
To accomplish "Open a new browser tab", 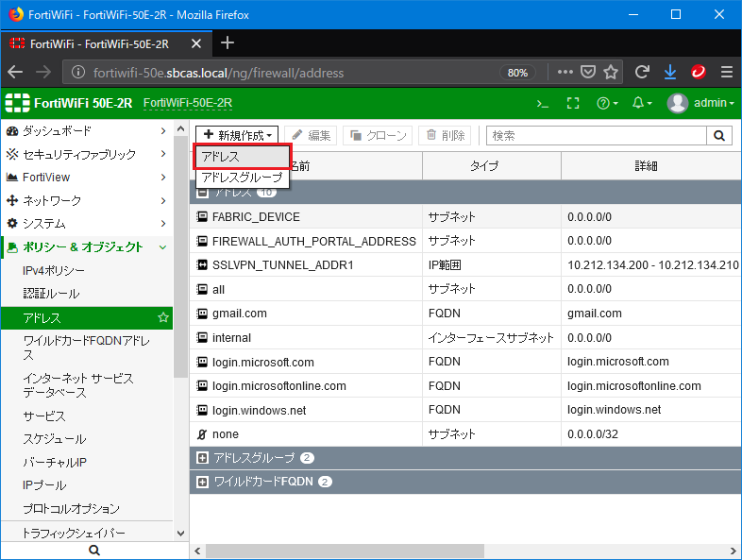I will click(228, 43).
